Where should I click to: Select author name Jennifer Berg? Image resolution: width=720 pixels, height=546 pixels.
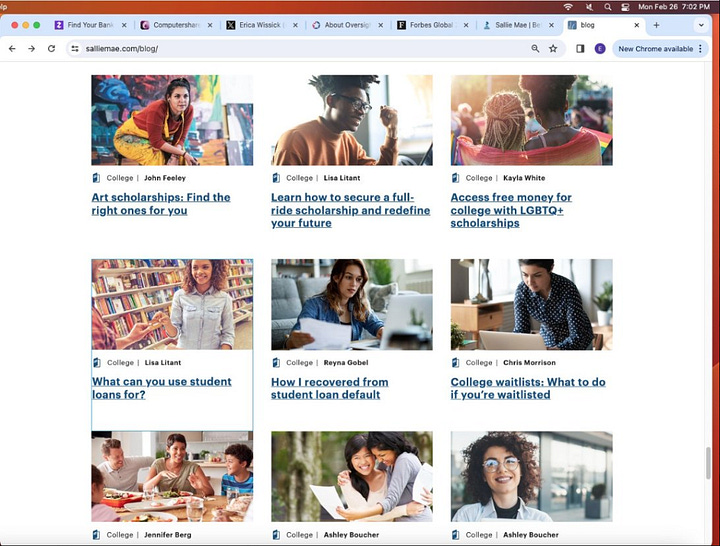click(x=168, y=535)
